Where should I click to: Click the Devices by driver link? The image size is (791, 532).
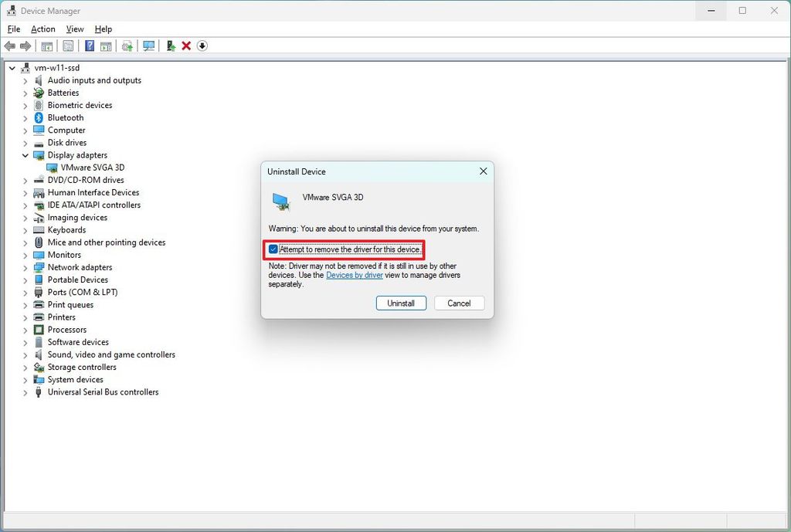click(x=355, y=275)
